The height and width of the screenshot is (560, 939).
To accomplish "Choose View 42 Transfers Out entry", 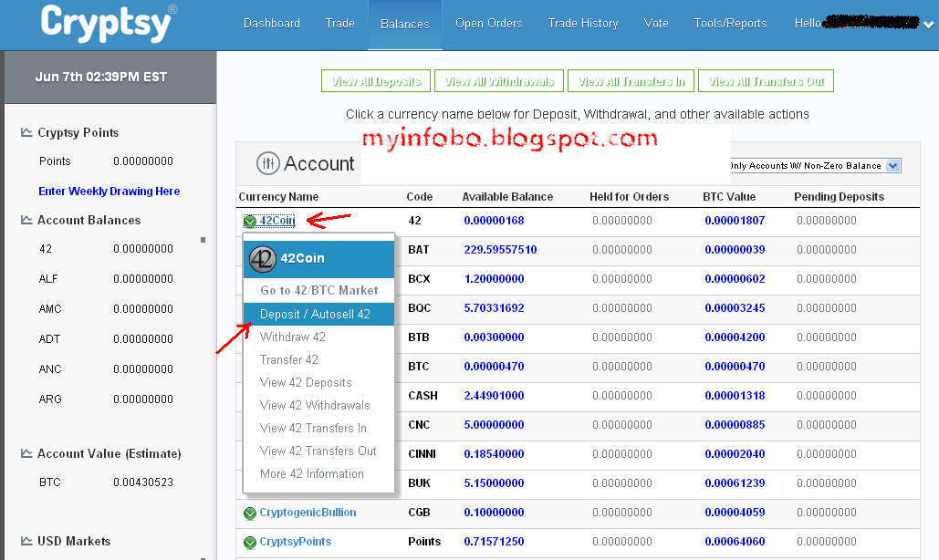I will pyautogui.click(x=318, y=451).
